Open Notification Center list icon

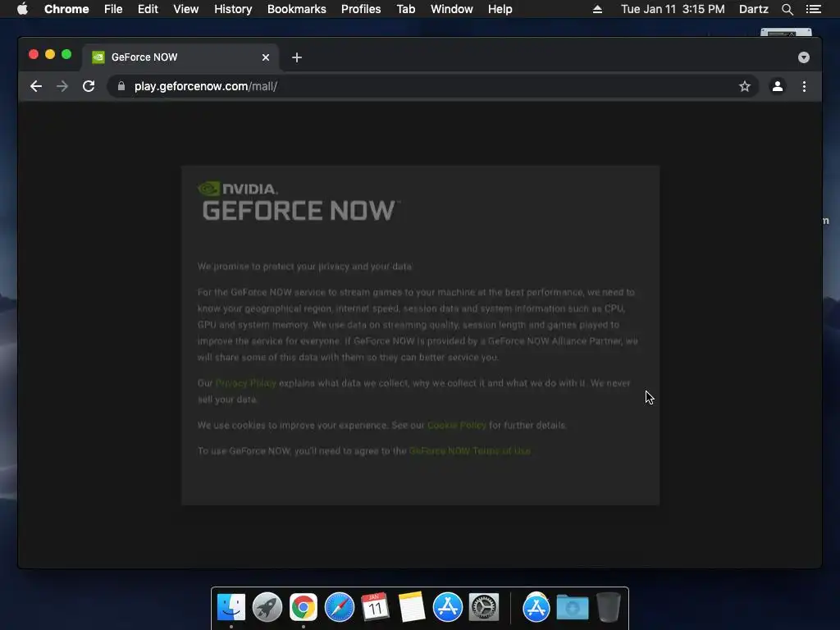pos(813,9)
